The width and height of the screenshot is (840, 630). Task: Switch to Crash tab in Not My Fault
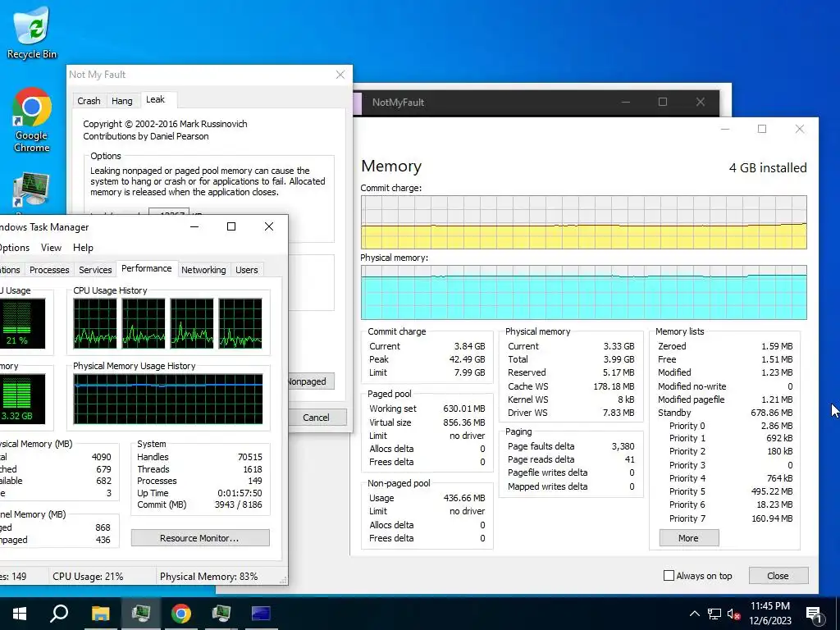point(89,101)
